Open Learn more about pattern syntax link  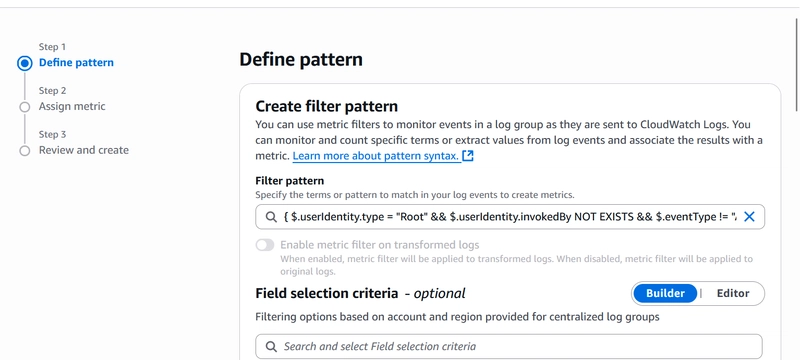[x=376, y=156]
